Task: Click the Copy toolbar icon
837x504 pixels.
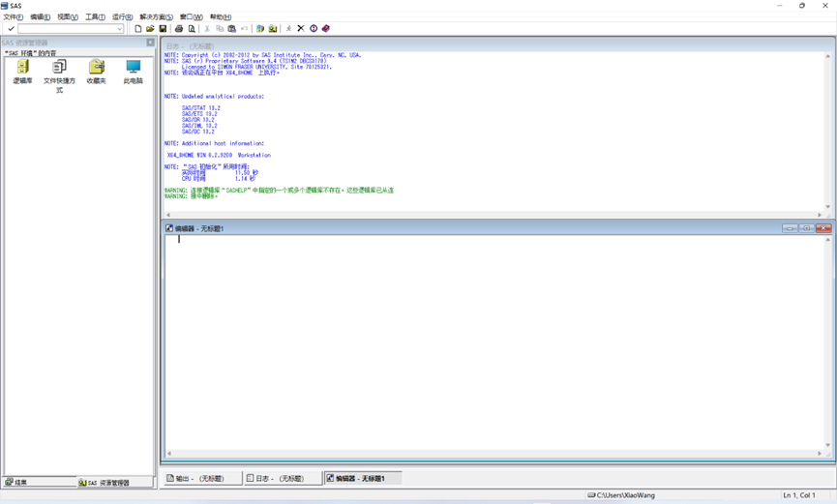Action: 220,28
